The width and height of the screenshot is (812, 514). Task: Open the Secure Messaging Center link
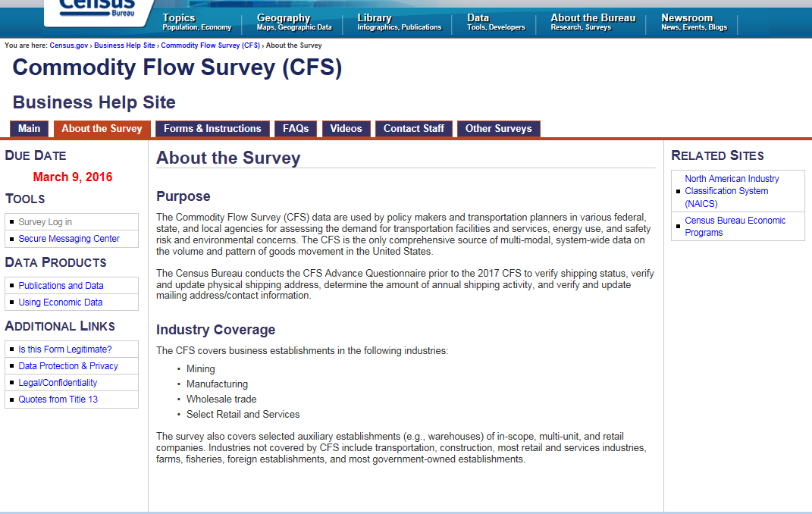click(69, 239)
